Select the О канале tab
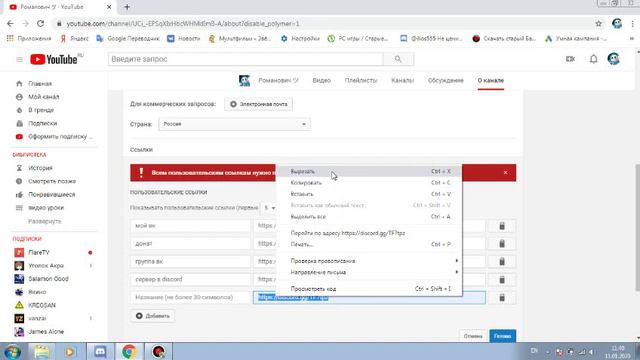This screenshot has width=640, height=360. [491, 80]
